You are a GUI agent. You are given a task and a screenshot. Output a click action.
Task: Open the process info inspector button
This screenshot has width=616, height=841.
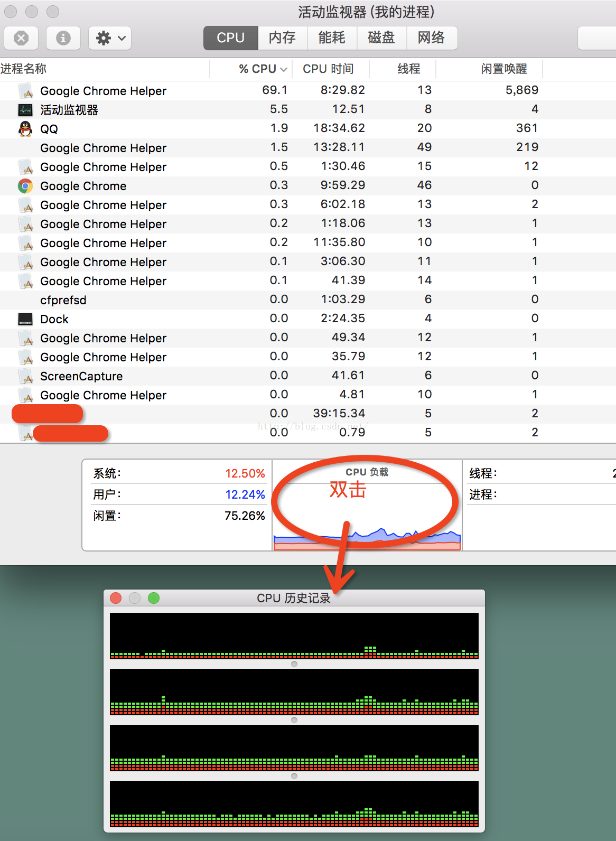click(63, 38)
